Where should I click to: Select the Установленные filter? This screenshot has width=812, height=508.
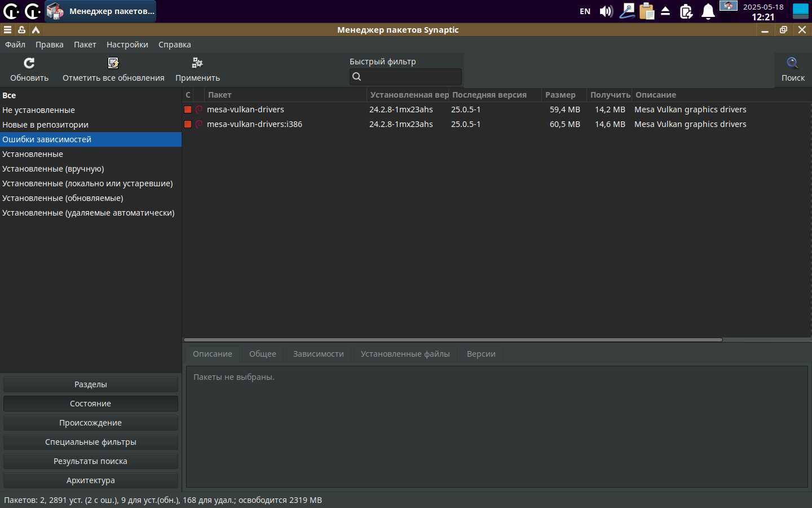[x=91, y=154]
